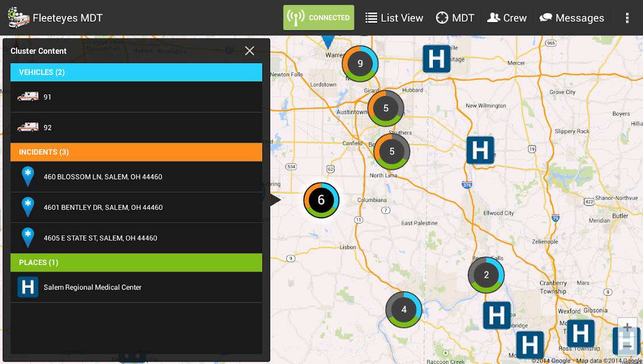Screen dimensions: 643x364
Task: Click the map cluster numbered 4
Action: tap(404, 309)
